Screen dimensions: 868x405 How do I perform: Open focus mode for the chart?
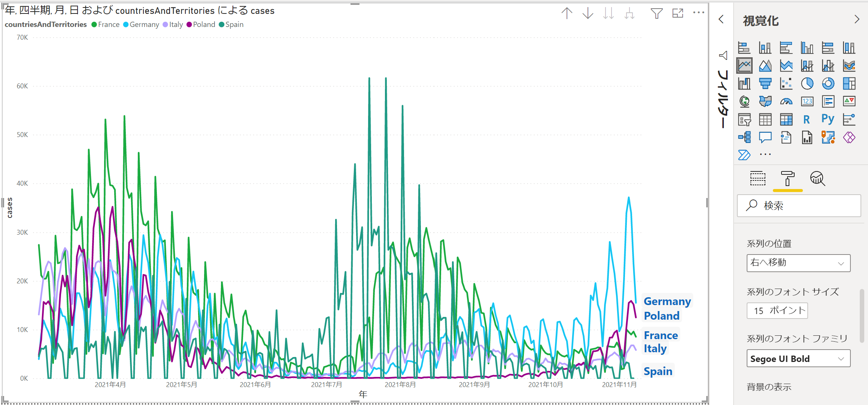pos(678,13)
